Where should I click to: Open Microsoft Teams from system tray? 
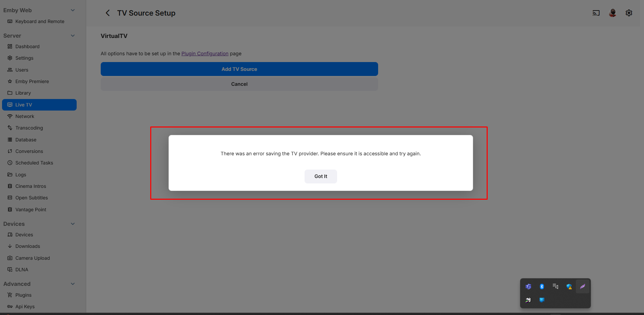pyautogui.click(x=528, y=287)
